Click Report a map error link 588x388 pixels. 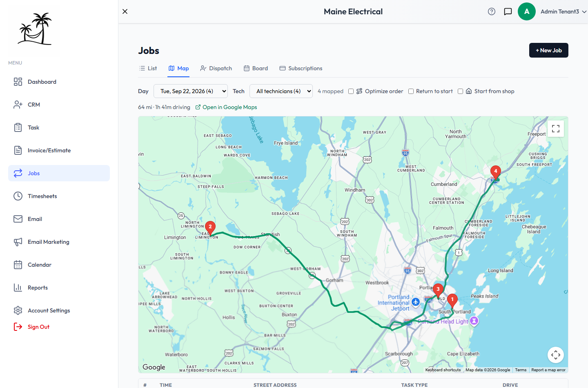point(548,370)
